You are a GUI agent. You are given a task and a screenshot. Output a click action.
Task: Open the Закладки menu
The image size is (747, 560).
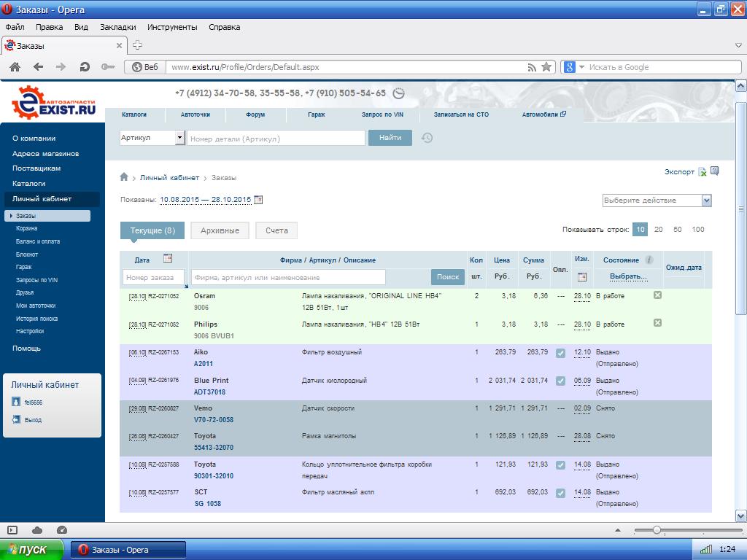(117, 27)
